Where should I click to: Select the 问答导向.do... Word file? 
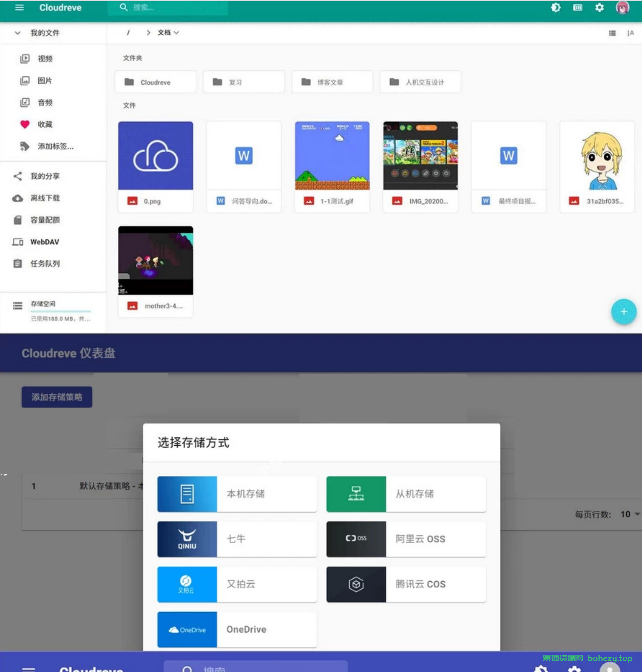[244, 167]
